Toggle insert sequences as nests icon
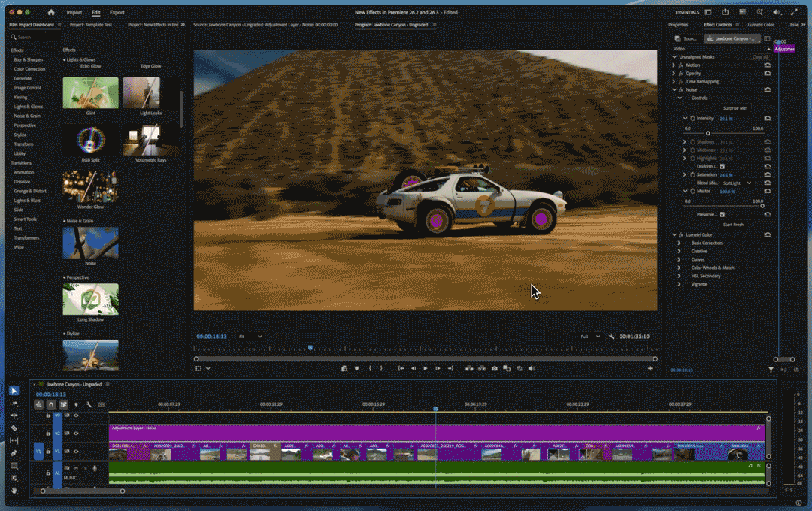 (39, 404)
